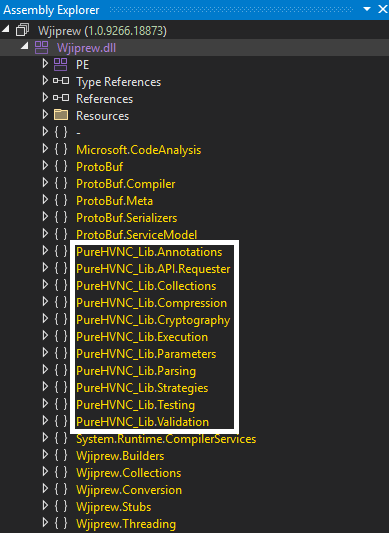Select the Wjiprew.Threading namespace

126,524
